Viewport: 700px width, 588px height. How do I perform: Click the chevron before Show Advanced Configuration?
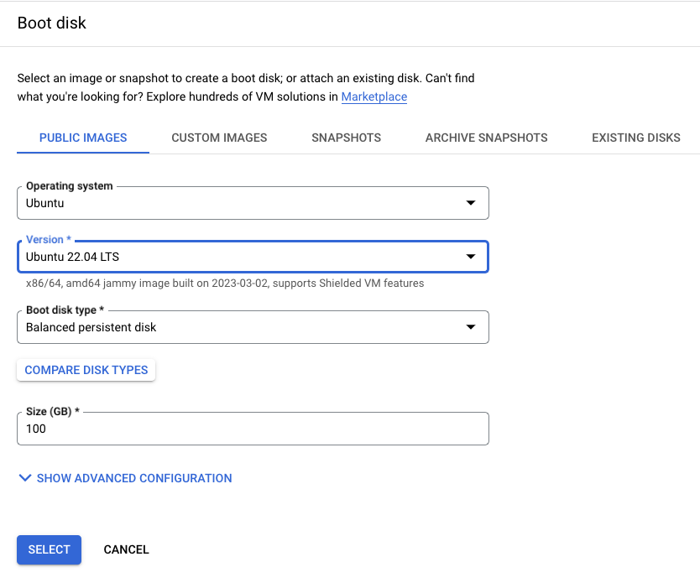click(24, 478)
